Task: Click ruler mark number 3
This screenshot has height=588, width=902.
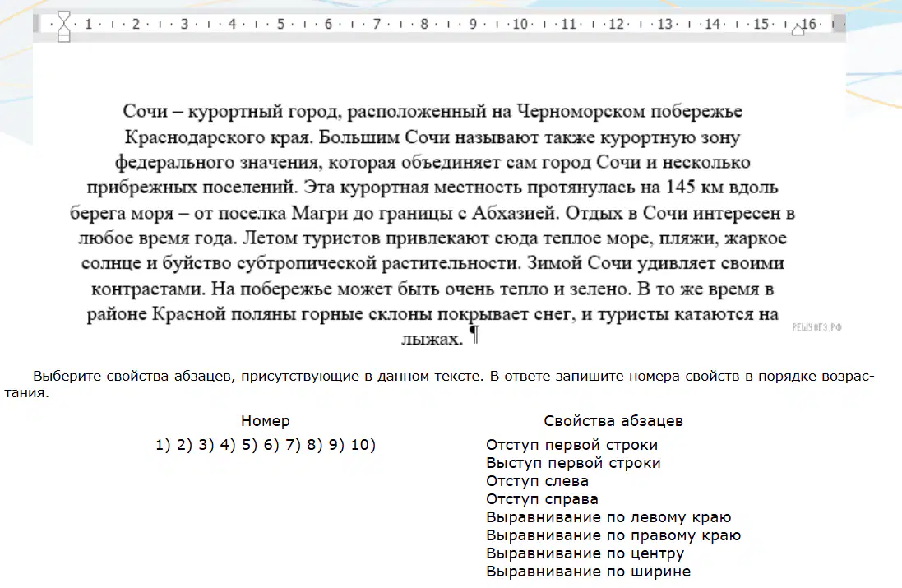Action: coord(184,24)
